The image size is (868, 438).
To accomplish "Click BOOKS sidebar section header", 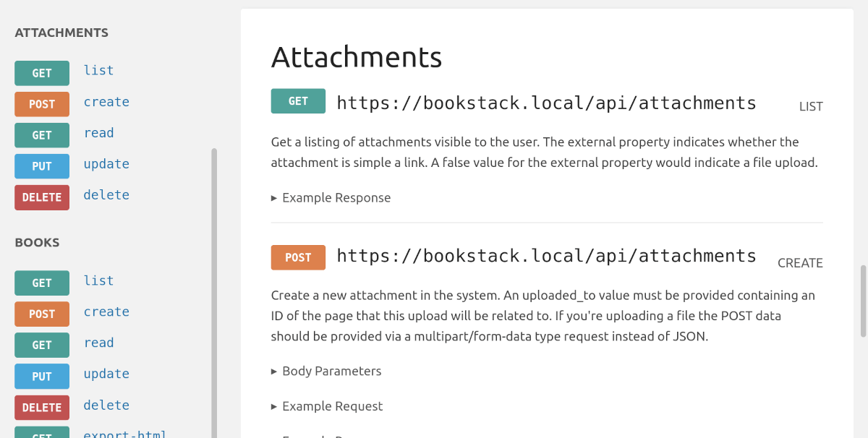I will 37,242.
